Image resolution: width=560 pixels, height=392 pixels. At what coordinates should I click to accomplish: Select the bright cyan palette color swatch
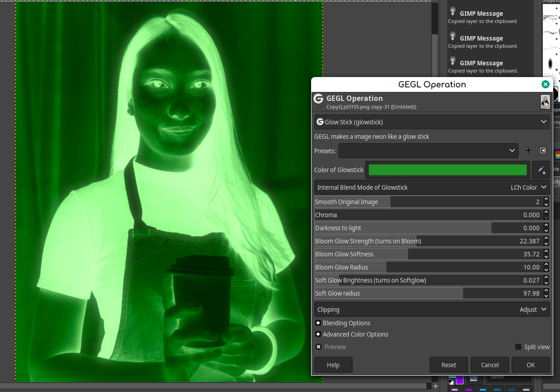[x=483, y=390]
